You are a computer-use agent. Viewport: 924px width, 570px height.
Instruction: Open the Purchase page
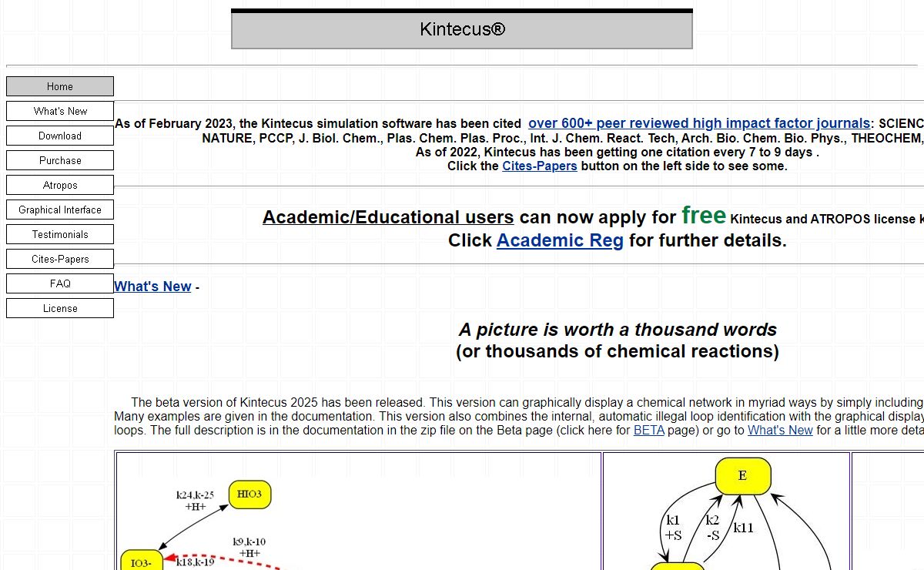[60, 160]
